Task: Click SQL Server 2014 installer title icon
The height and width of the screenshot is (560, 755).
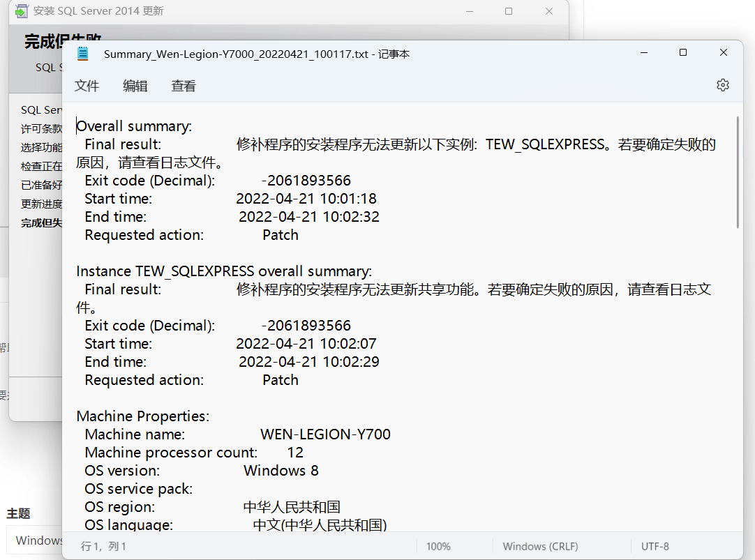Action: pos(22,11)
